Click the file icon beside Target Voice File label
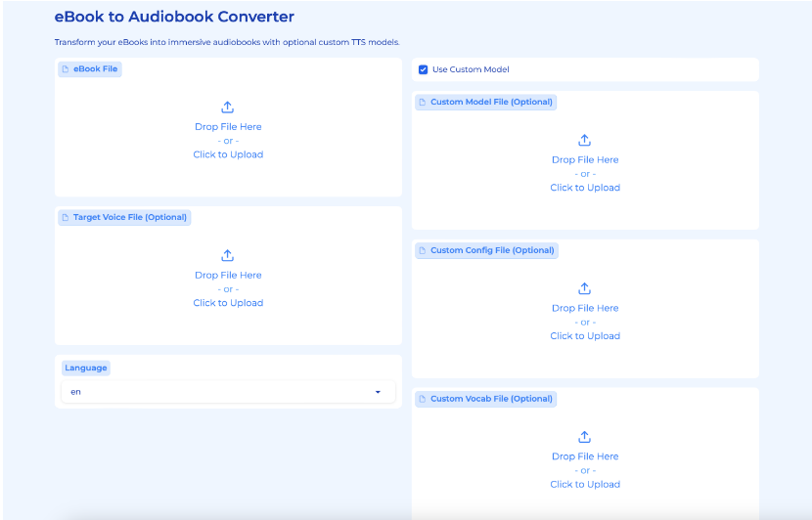The height and width of the screenshot is (520, 812). click(x=66, y=218)
